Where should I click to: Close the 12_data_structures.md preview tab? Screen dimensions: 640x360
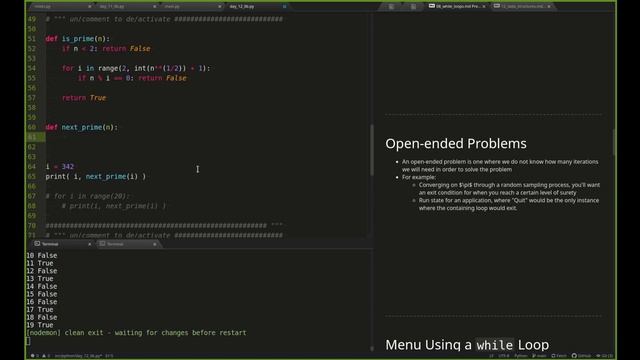click(x=549, y=7)
